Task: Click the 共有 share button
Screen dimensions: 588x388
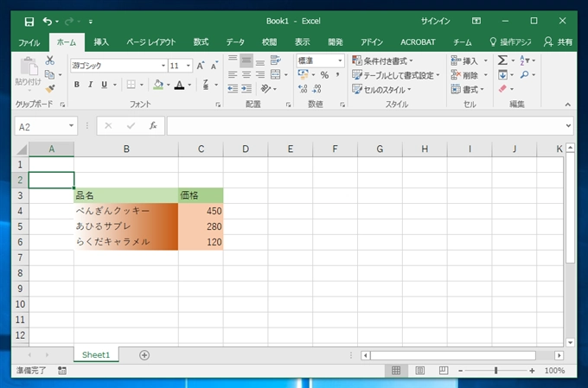Action: click(559, 42)
